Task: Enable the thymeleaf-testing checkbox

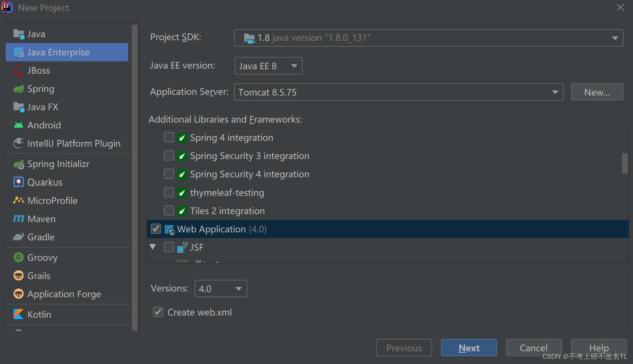Action: click(x=169, y=192)
